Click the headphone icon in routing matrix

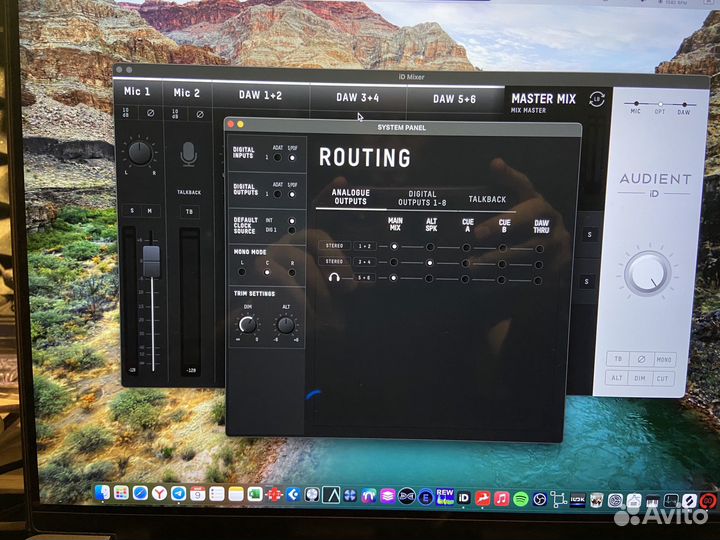[334, 278]
